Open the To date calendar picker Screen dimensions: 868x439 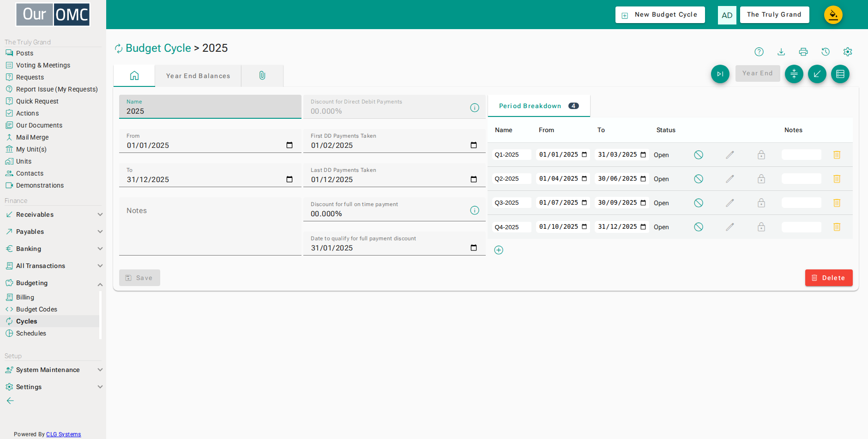(x=289, y=179)
